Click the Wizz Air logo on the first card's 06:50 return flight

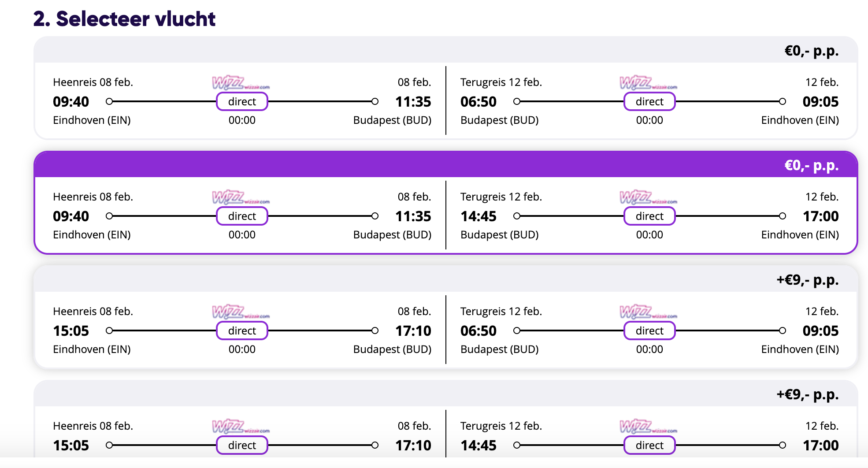pos(648,83)
